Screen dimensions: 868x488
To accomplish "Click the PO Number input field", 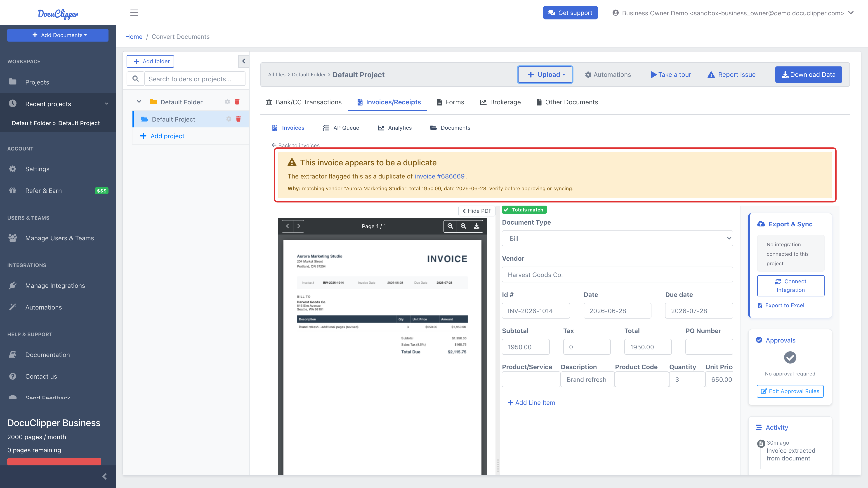I will coord(709,347).
